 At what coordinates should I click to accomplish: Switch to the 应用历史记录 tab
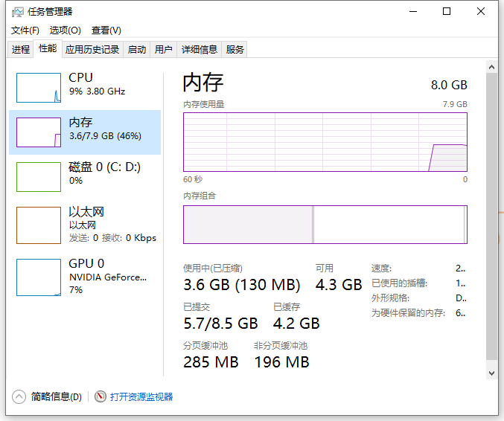92,50
